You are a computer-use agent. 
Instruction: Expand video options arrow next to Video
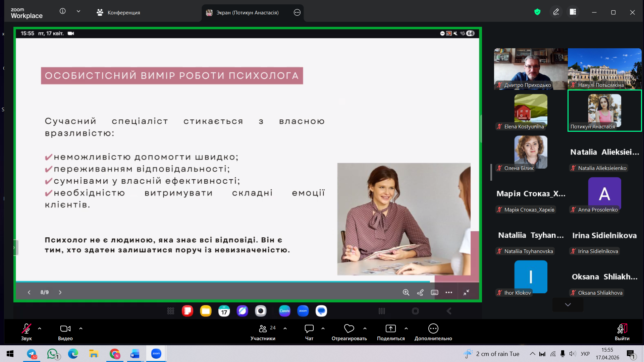(81, 328)
